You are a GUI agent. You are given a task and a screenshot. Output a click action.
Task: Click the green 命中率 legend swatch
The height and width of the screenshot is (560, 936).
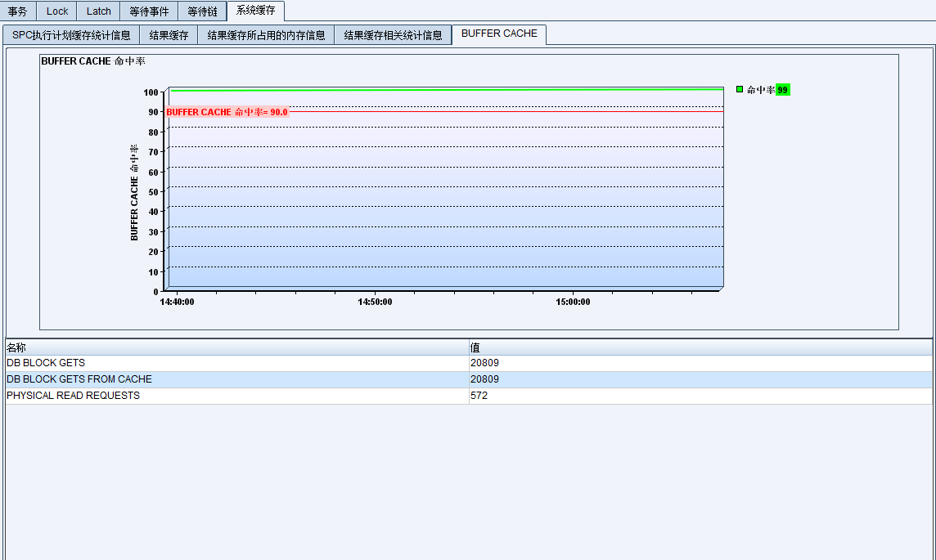740,90
